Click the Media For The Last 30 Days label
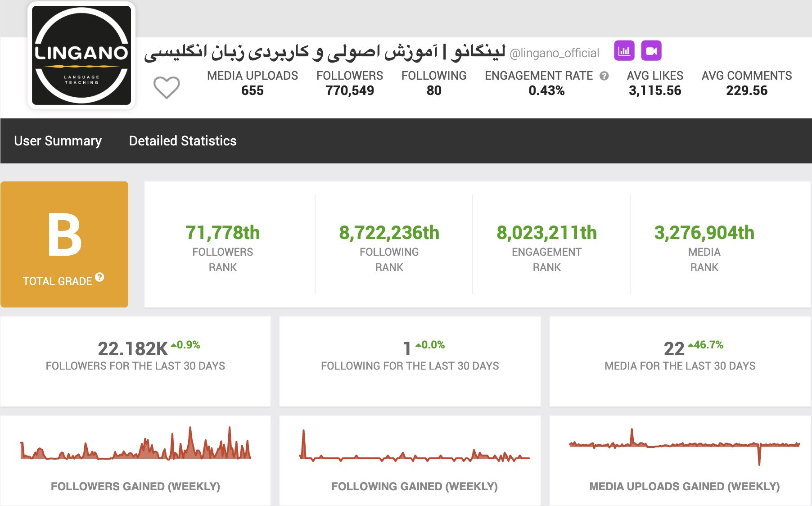The height and width of the screenshot is (506, 812). point(680,366)
